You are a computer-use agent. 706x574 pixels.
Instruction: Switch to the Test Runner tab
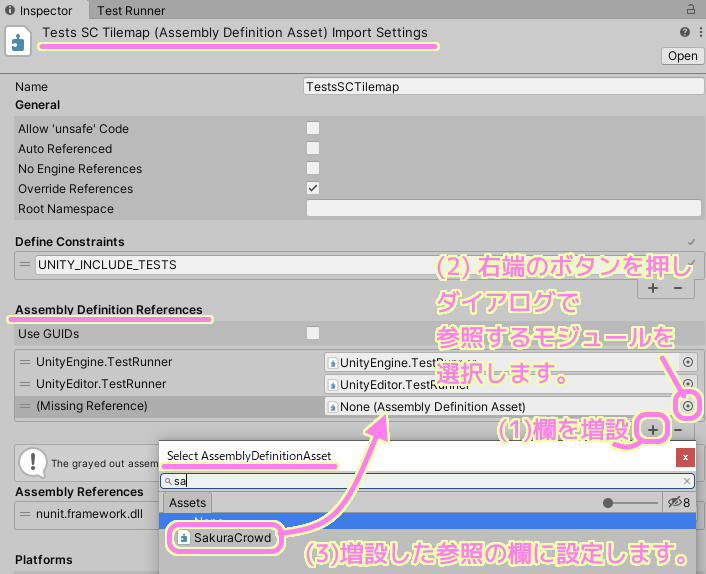coord(132,10)
